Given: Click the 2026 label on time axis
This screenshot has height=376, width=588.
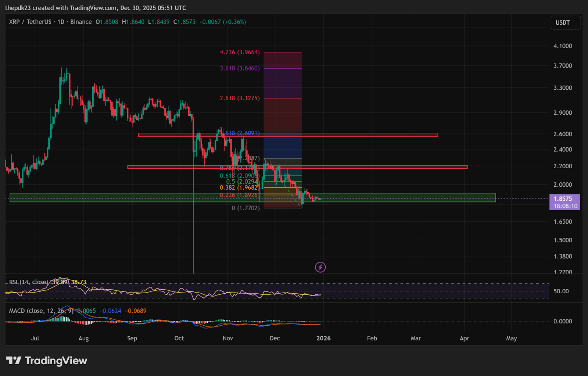Looking at the screenshot, I should (323, 338).
